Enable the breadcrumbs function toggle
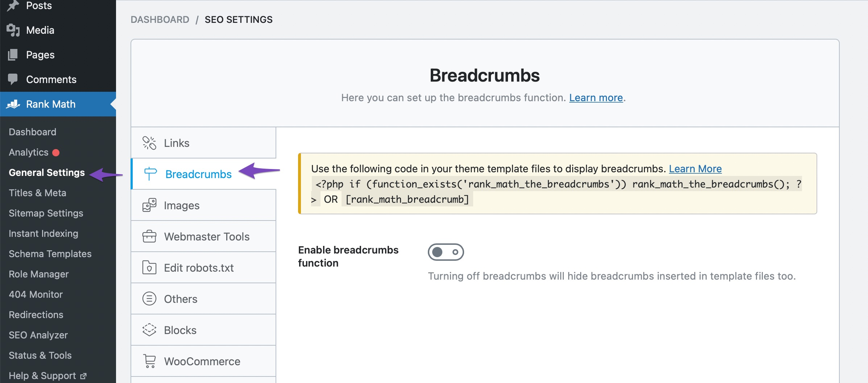The height and width of the screenshot is (383, 868). 446,252
